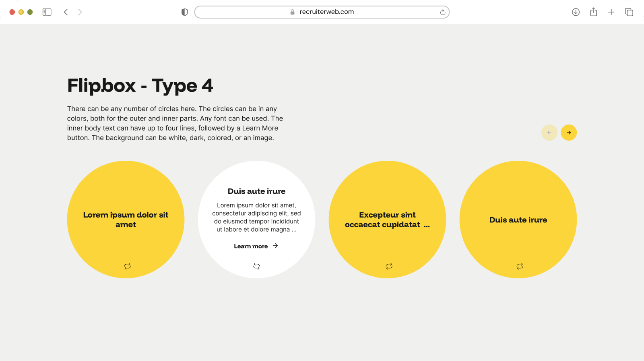Viewport: 644px width, 361px height.
Task: Click the Duis aute irure heading in white circle
Action: pos(256,191)
